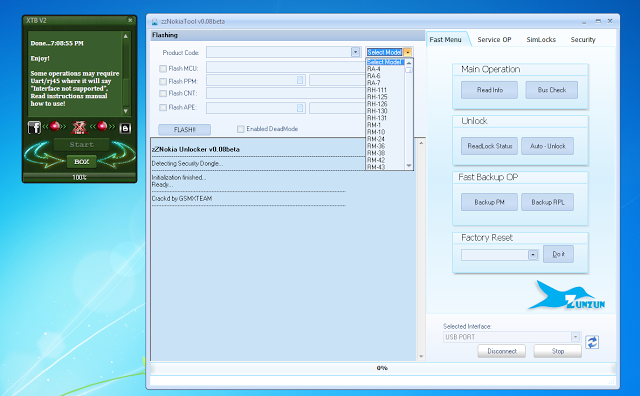This screenshot has width=640, height=396.
Task: Click up arrow of XTB V2 log scrollbar
Action: (x=126, y=36)
